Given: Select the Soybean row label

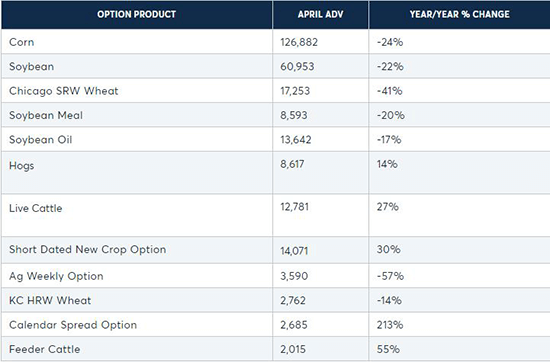Looking at the screenshot, I should coord(32,67).
